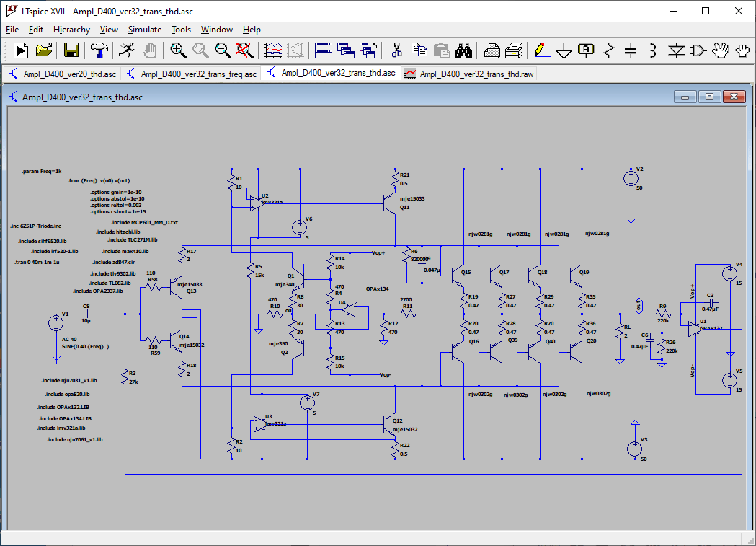The height and width of the screenshot is (546, 756).
Task: Click the '.include hitachi.lib' directive
Action: (118, 232)
